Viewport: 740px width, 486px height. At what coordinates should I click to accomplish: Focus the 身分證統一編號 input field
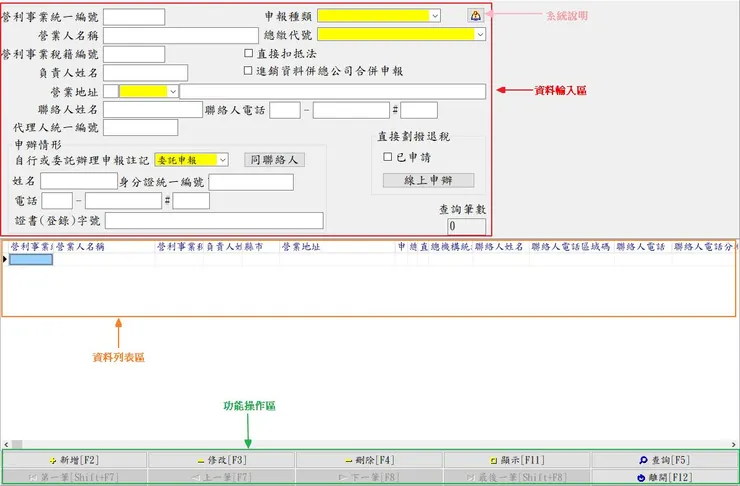[251, 182]
